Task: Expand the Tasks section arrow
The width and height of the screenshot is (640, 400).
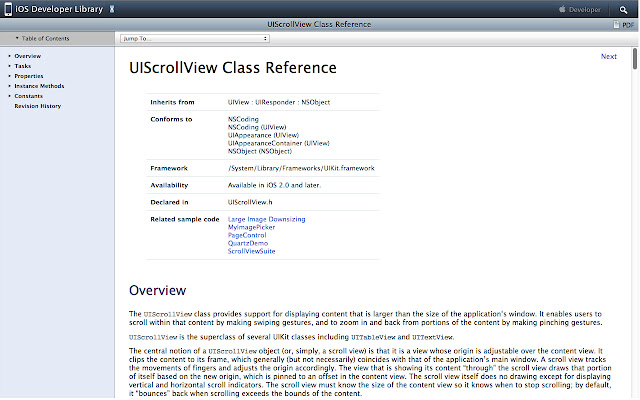Action: pos(9,66)
